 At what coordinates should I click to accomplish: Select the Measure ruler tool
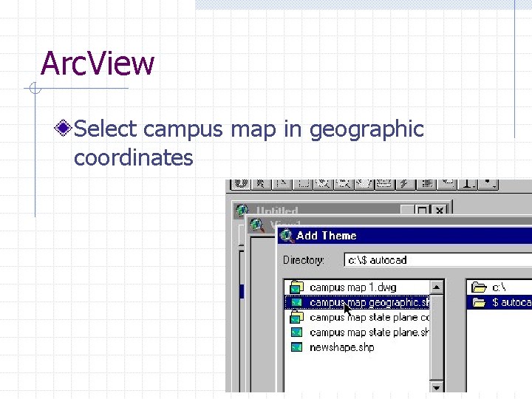point(384,184)
